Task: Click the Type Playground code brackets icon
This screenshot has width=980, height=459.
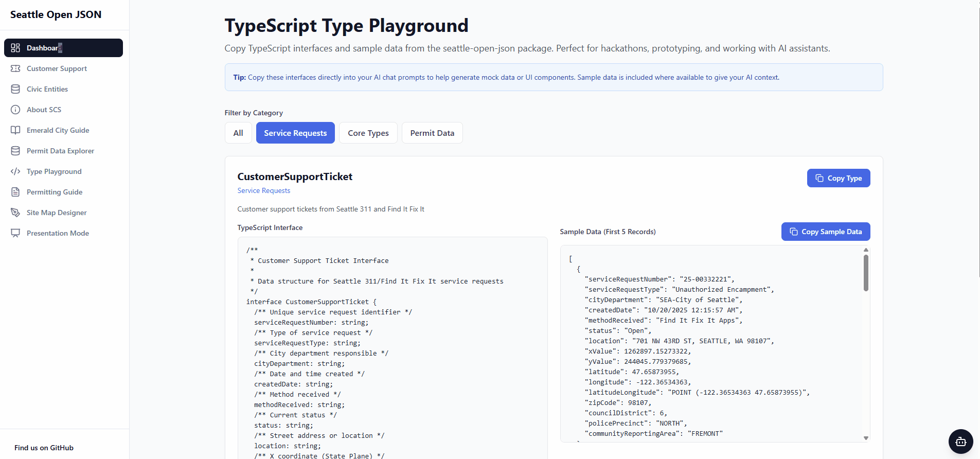Action: (x=15, y=171)
